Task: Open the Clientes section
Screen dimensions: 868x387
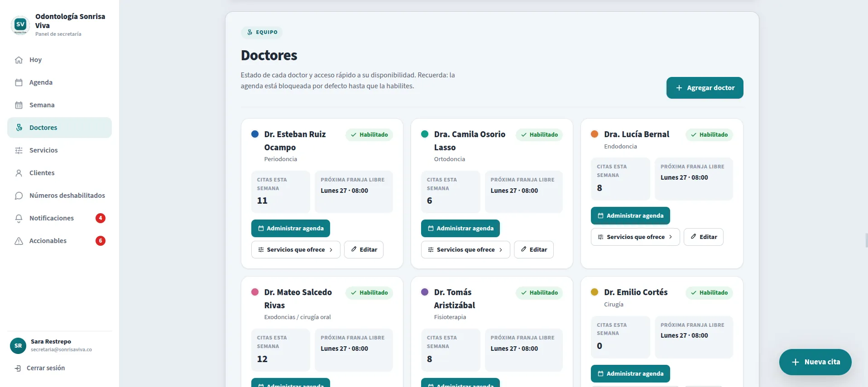Action: pos(59,173)
